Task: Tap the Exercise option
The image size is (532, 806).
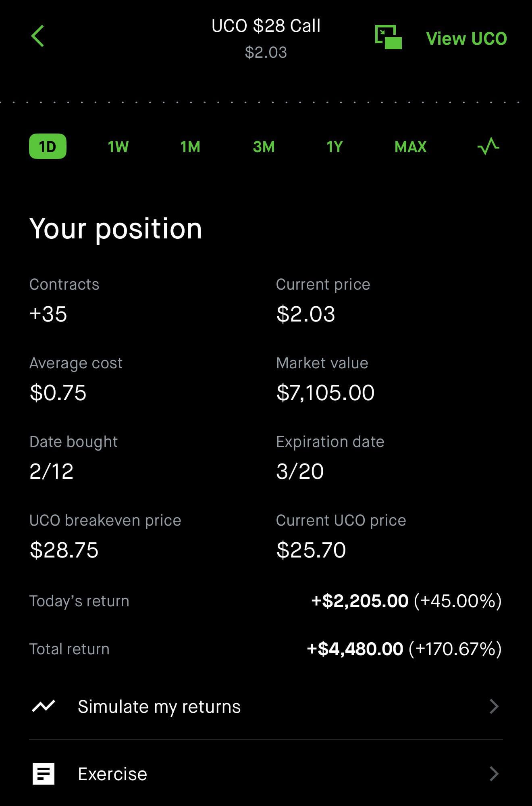Action: [x=112, y=774]
